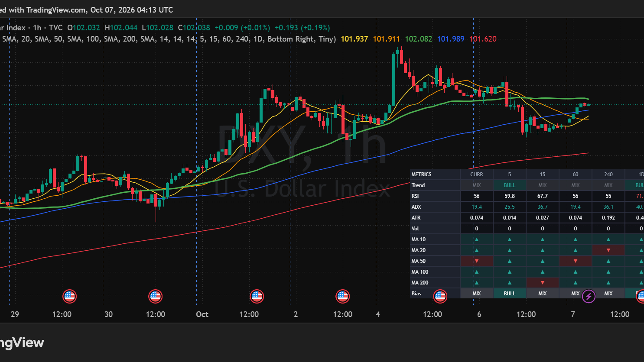Click ADX value 25.5
This screenshot has width=644, height=362.
click(x=510, y=207)
